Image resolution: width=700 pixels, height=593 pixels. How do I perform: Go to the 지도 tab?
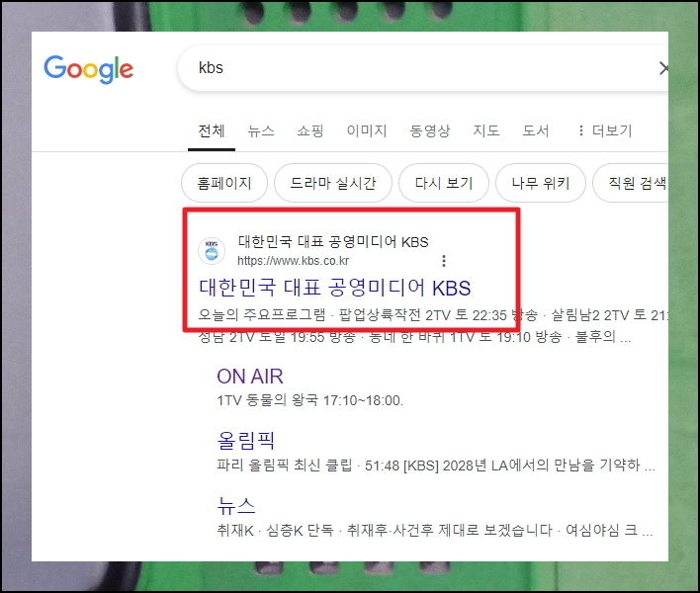tap(486, 131)
